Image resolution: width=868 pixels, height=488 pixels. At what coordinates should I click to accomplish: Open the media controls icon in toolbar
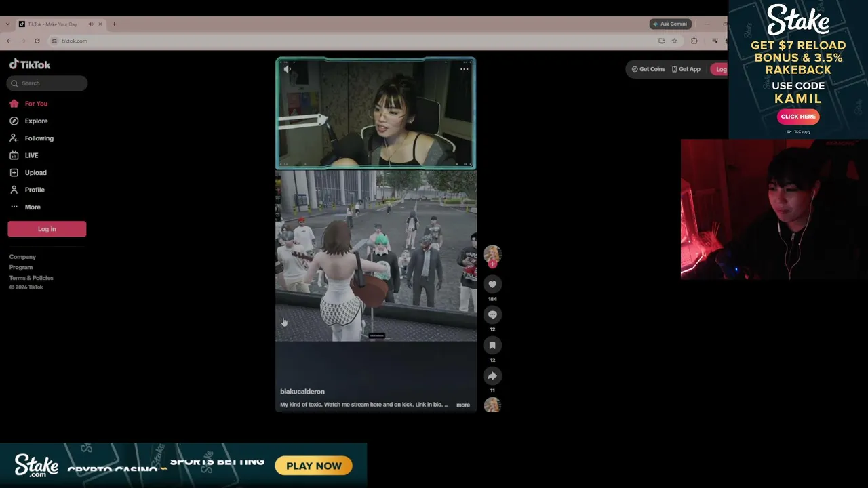coord(715,41)
